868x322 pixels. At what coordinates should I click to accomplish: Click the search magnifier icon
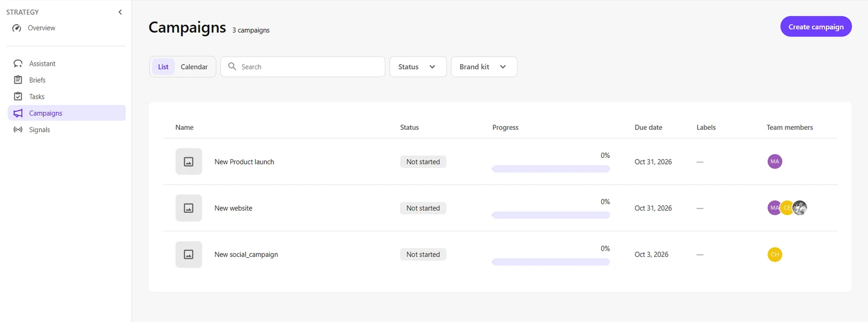(232, 66)
